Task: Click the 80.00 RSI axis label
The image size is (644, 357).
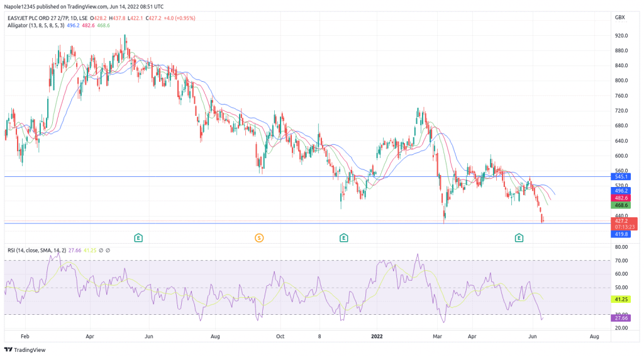Action: click(x=621, y=247)
